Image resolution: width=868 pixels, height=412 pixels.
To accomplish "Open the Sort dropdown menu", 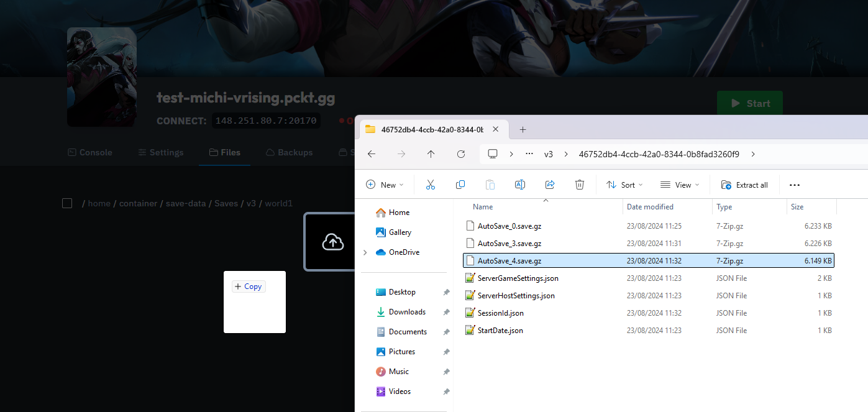I will tap(624, 185).
